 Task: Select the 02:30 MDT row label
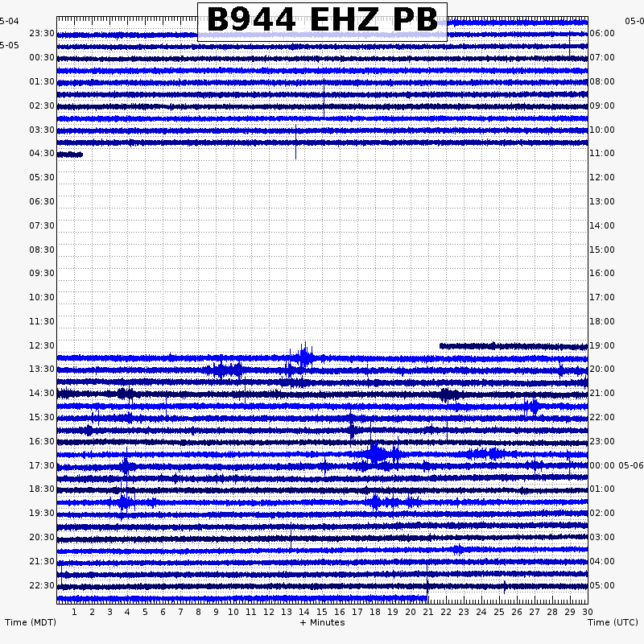[x=42, y=106]
